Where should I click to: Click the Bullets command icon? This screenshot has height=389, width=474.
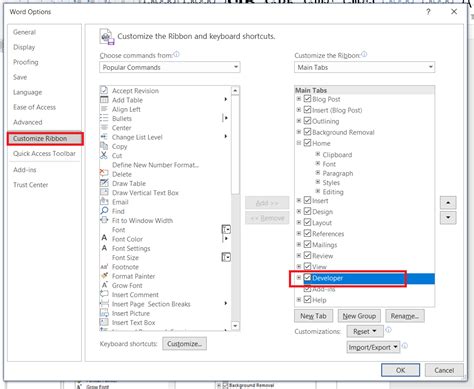(104, 118)
